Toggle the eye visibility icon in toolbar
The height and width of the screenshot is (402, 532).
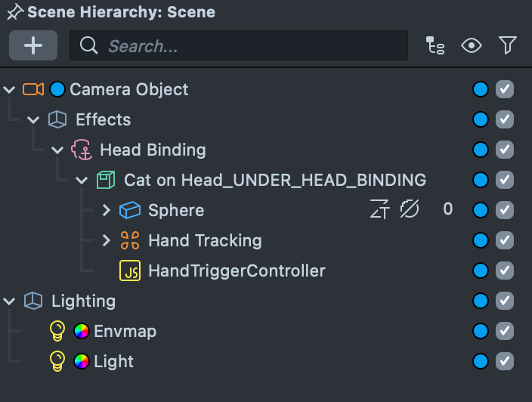[x=472, y=45]
